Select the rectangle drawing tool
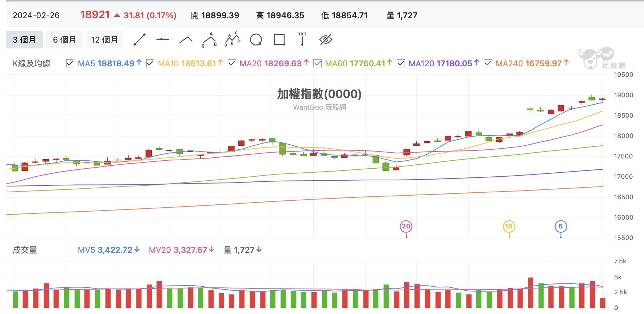 pyautogui.click(x=279, y=40)
